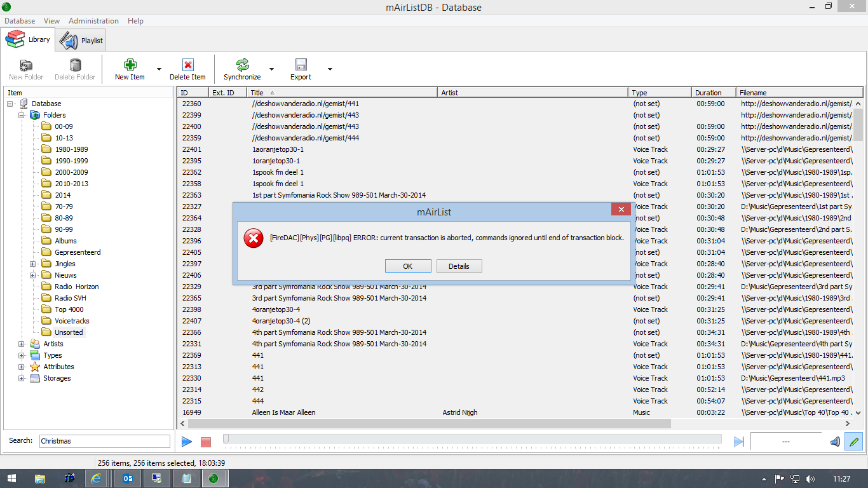Stop playback with the red stop button

(206, 442)
